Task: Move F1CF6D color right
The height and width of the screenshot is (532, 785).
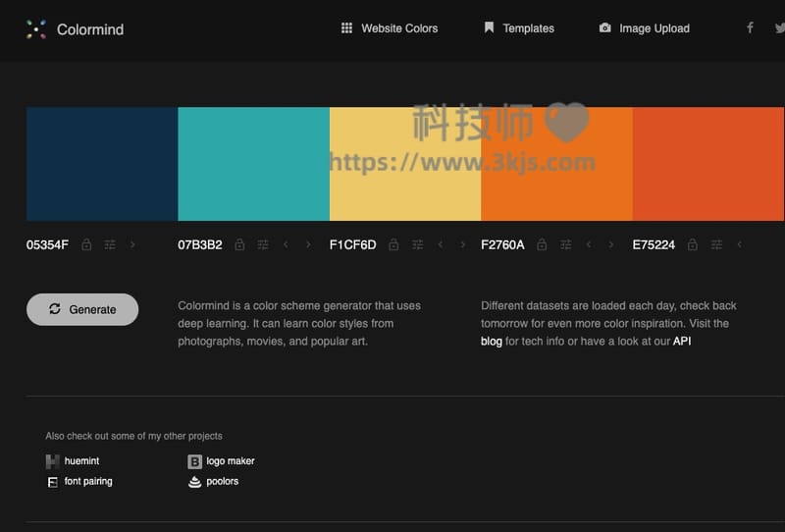Action: click(x=462, y=244)
